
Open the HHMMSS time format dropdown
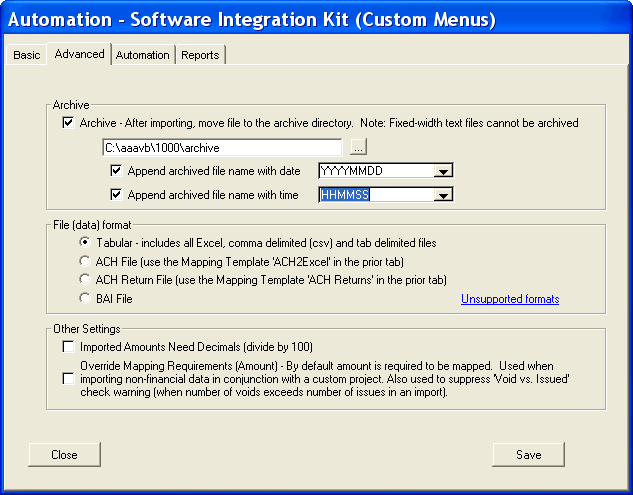[443, 195]
